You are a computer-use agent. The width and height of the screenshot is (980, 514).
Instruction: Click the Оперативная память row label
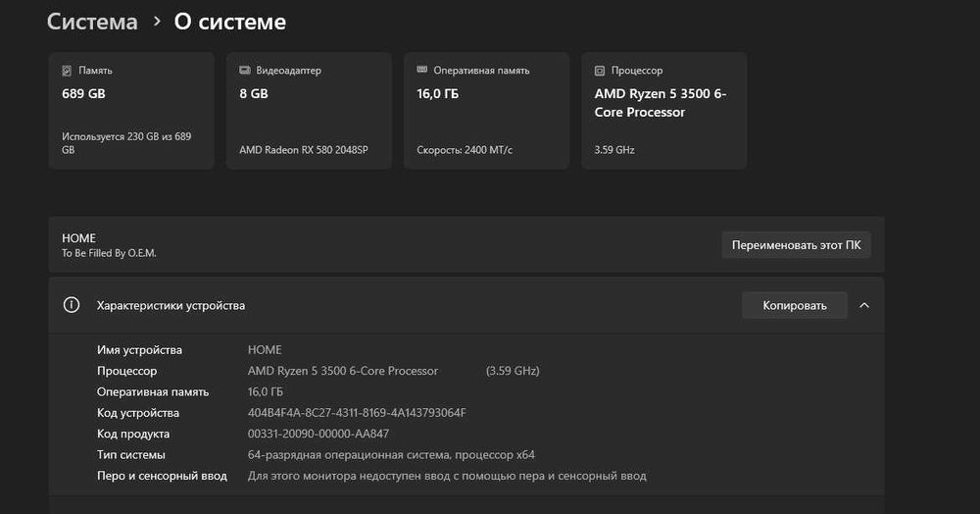click(x=153, y=392)
